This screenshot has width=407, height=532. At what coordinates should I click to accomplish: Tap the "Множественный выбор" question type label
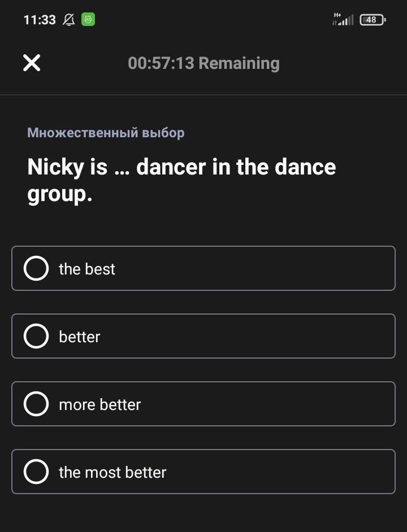pyautogui.click(x=106, y=133)
